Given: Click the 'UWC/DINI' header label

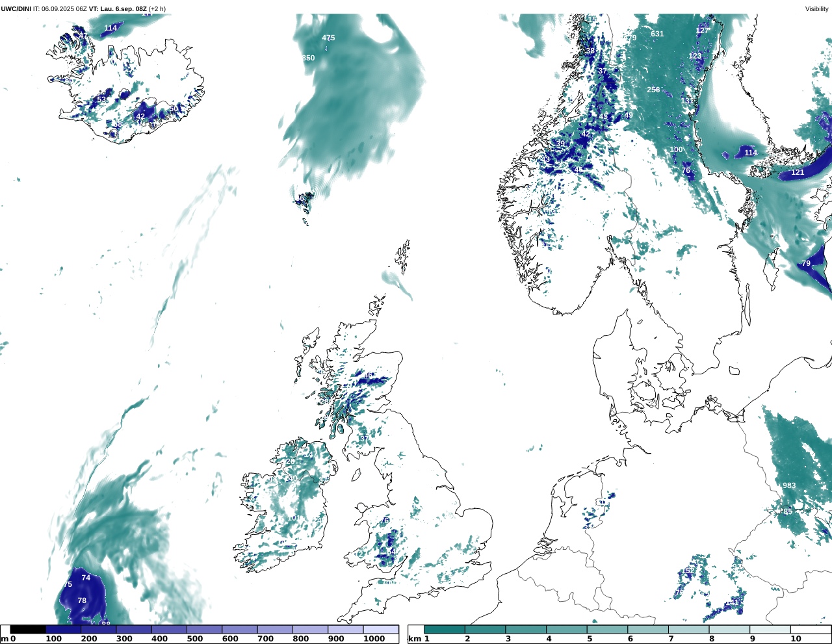Looking at the screenshot, I should coord(16,8).
